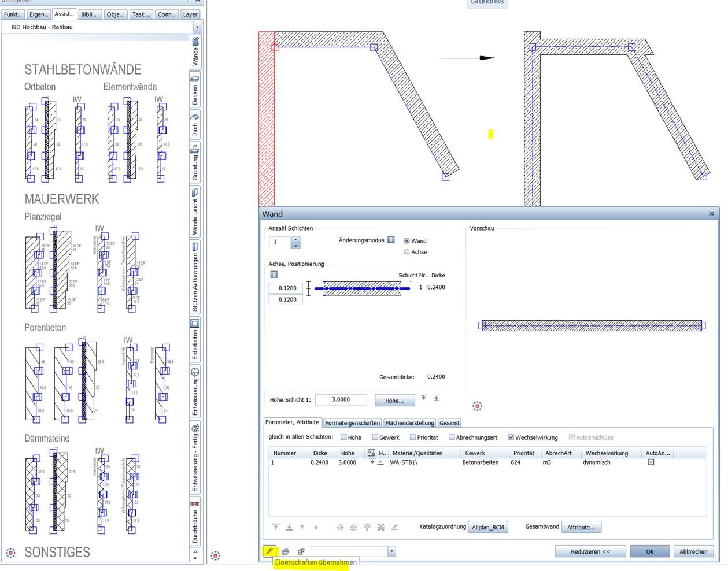Click the Änderungsmodus info icon
The width and height of the screenshot is (728, 571).
pos(391,240)
